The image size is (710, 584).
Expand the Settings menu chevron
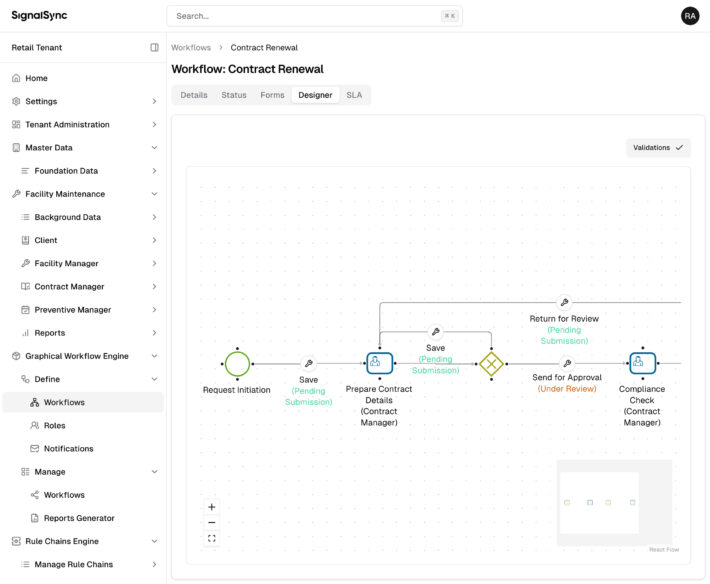154,101
